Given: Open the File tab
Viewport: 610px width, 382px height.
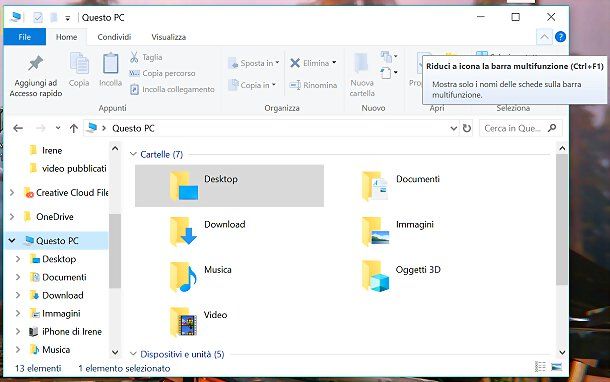Looking at the screenshot, I should (25, 37).
